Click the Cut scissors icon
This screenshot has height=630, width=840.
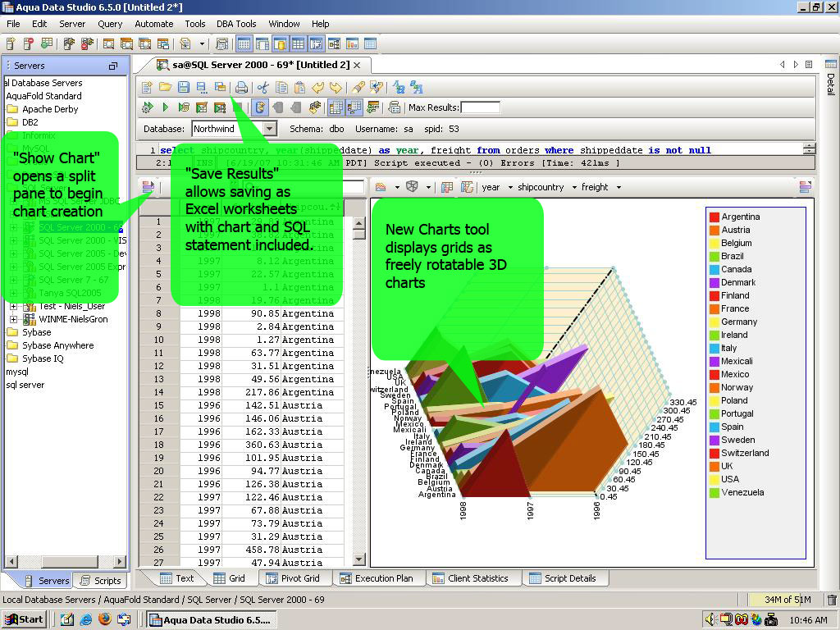pos(263,87)
